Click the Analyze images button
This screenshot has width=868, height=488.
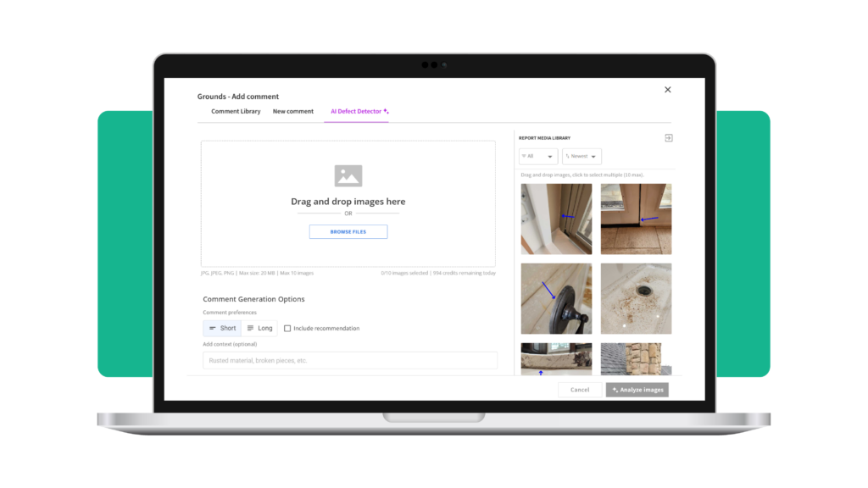[637, 390]
